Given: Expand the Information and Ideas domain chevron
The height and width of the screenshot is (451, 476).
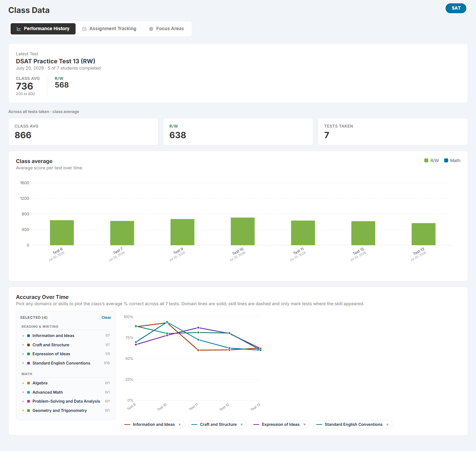Looking at the screenshot, I should [x=23, y=336].
